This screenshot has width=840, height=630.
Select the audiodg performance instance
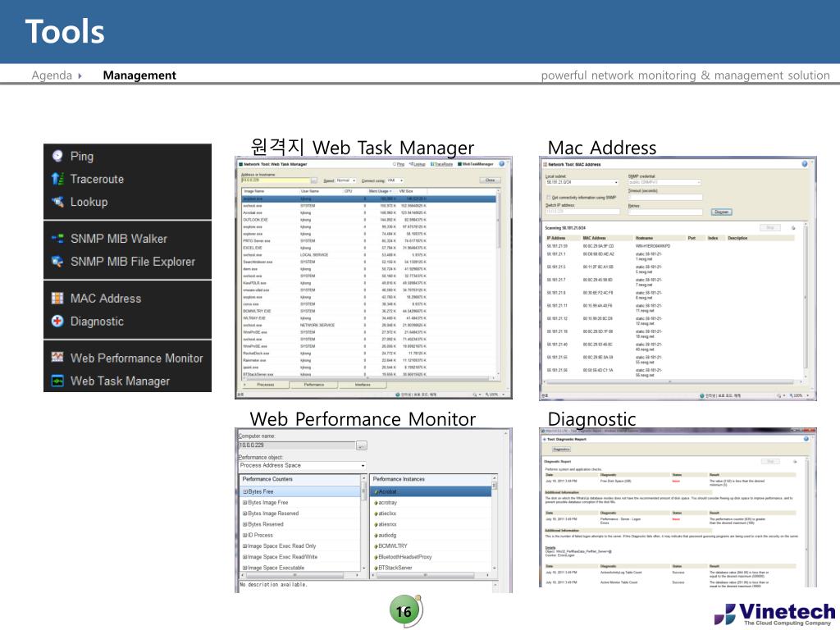pos(431,535)
